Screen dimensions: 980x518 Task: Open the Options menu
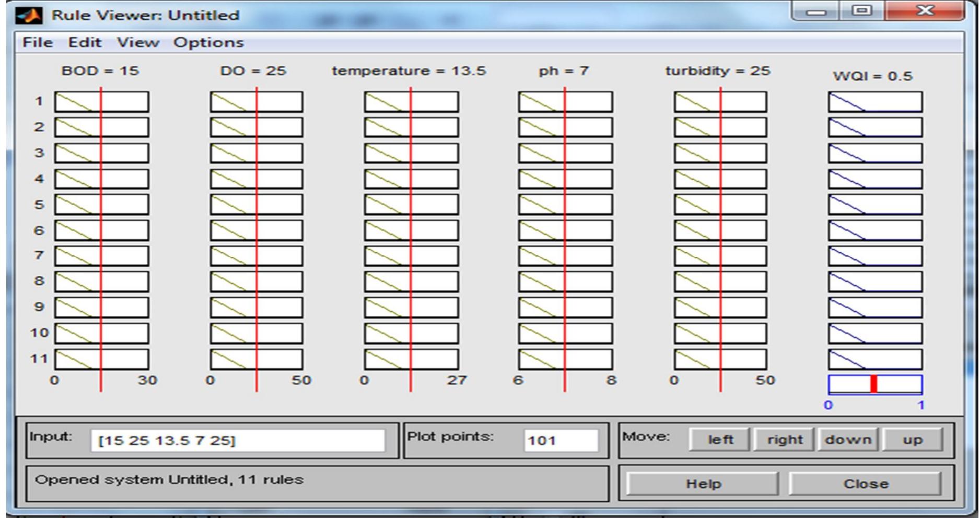pos(208,42)
